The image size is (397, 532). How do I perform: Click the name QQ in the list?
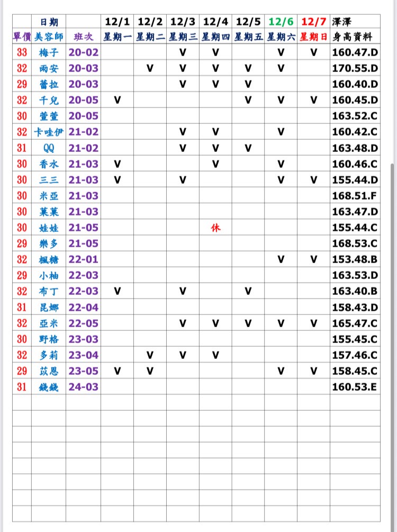pyautogui.click(x=49, y=148)
